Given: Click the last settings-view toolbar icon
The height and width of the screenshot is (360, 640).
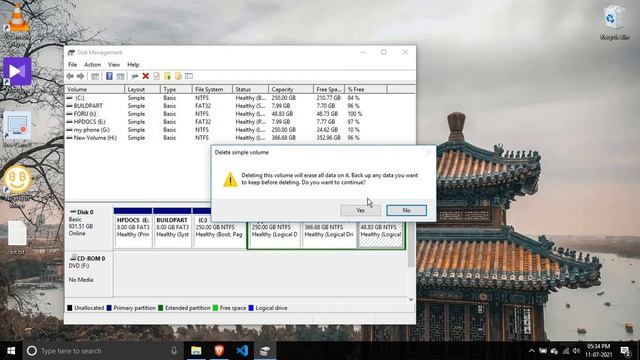Looking at the screenshot, I should [189, 76].
